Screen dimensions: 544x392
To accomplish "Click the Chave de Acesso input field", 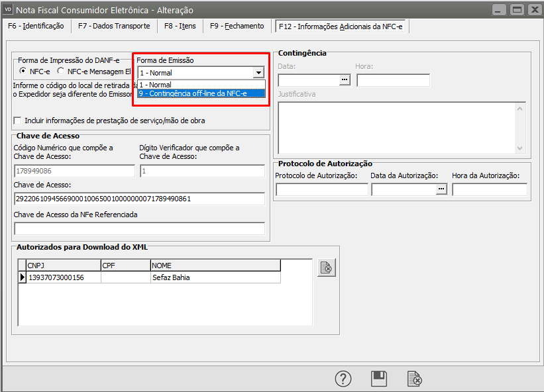I will click(138, 199).
